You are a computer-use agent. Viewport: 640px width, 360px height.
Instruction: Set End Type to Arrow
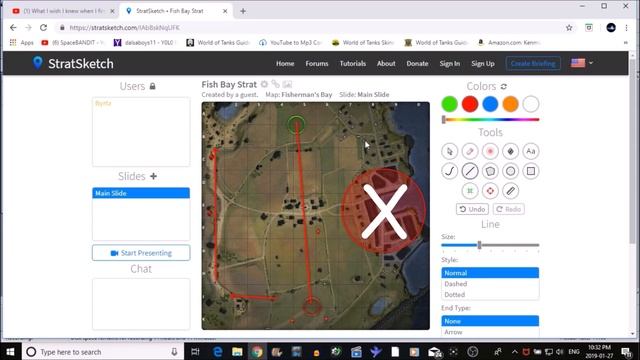pos(490,332)
